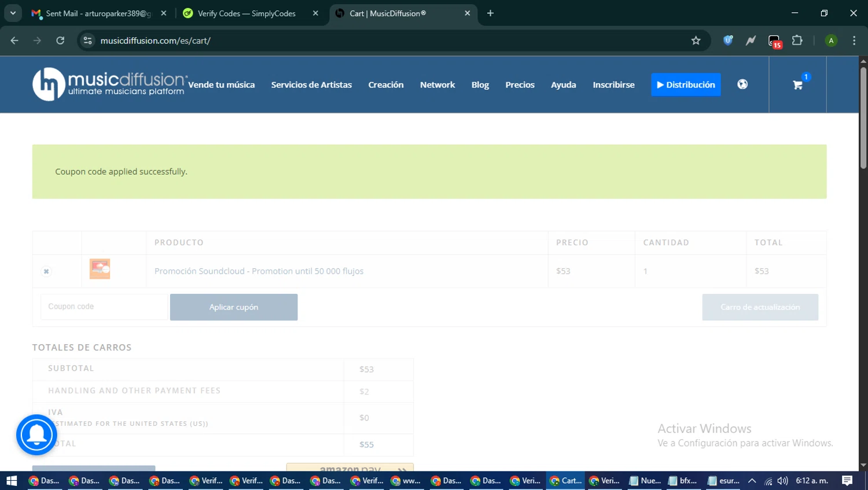Open Promoción Soundcloud product link

pyautogui.click(x=259, y=271)
